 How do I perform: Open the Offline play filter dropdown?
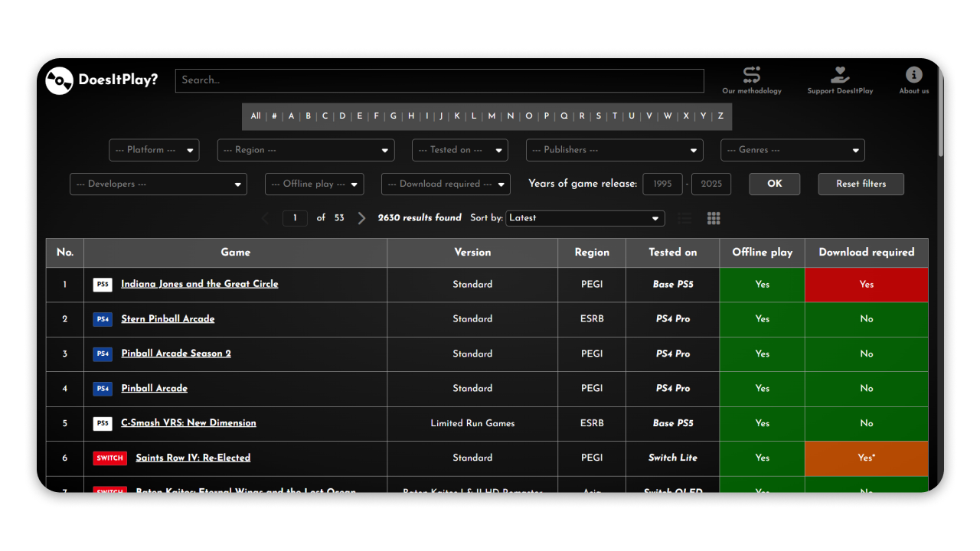[x=314, y=184]
